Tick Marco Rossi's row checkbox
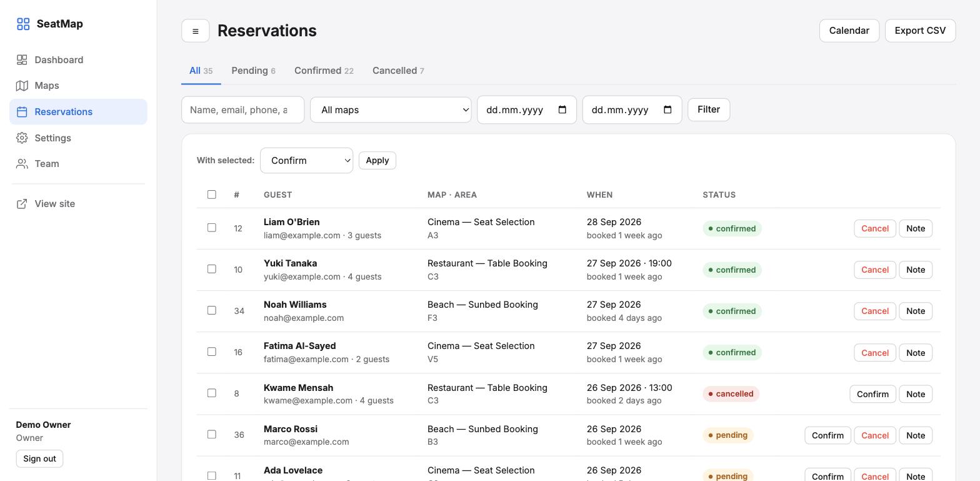Image resolution: width=980 pixels, height=481 pixels. pyautogui.click(x=212, y=434)
